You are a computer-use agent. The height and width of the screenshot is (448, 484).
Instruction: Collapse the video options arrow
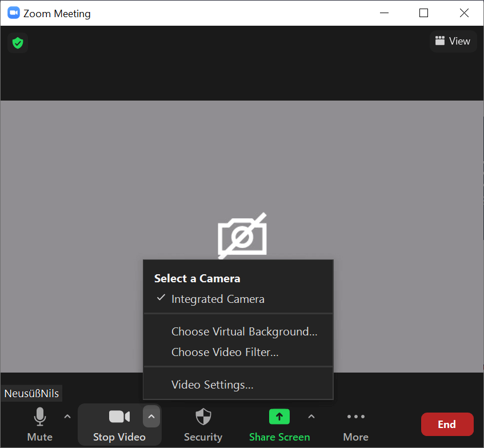coord(151,417)
